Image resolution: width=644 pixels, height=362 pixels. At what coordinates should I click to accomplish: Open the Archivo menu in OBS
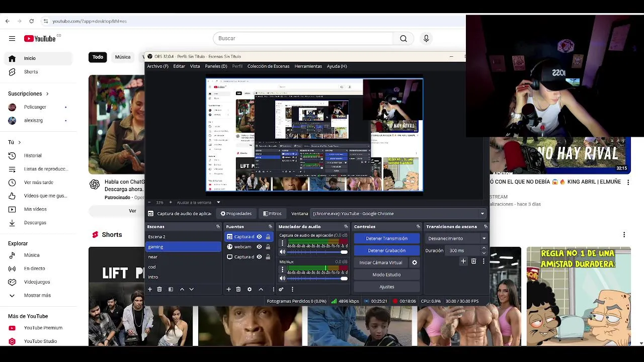click(x=157, y=66)
